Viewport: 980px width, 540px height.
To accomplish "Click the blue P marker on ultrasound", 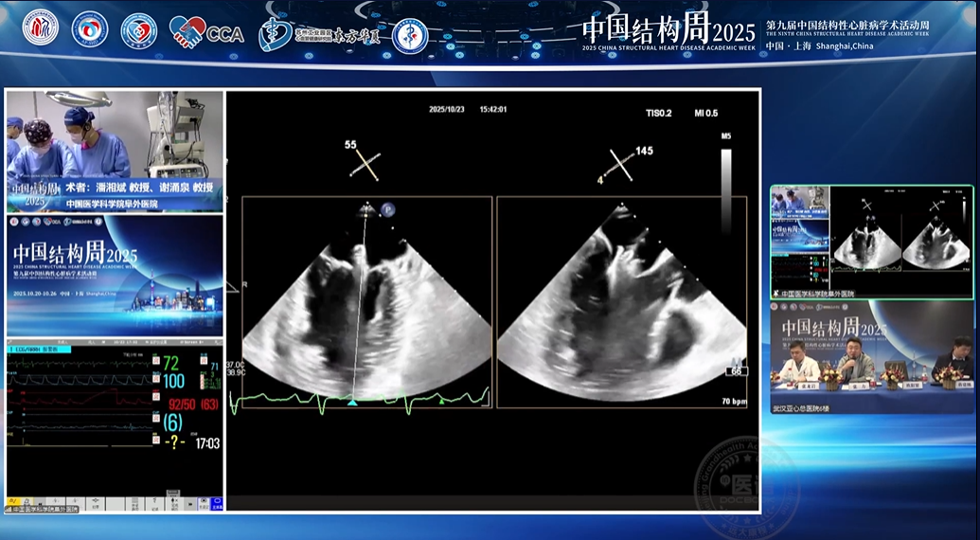I will pyautogui.click(x=388, y=210).
